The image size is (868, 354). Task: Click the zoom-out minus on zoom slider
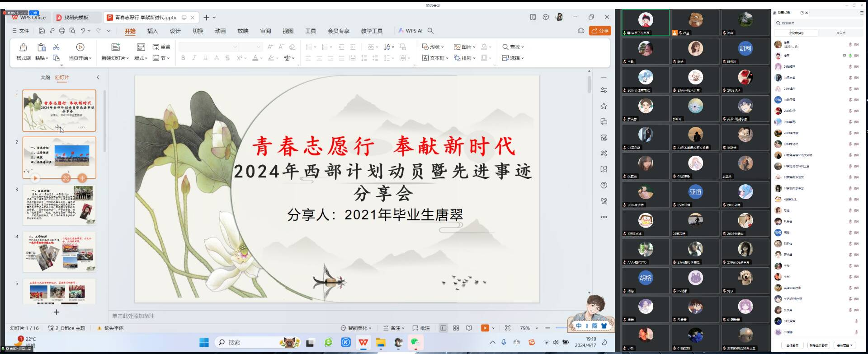coord(547,328)
